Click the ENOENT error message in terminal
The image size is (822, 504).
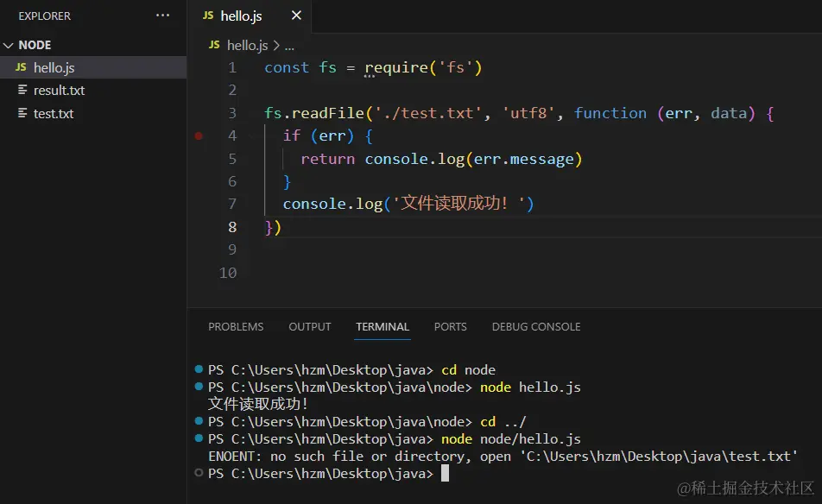pyautogui.click(x=503, y=457)
